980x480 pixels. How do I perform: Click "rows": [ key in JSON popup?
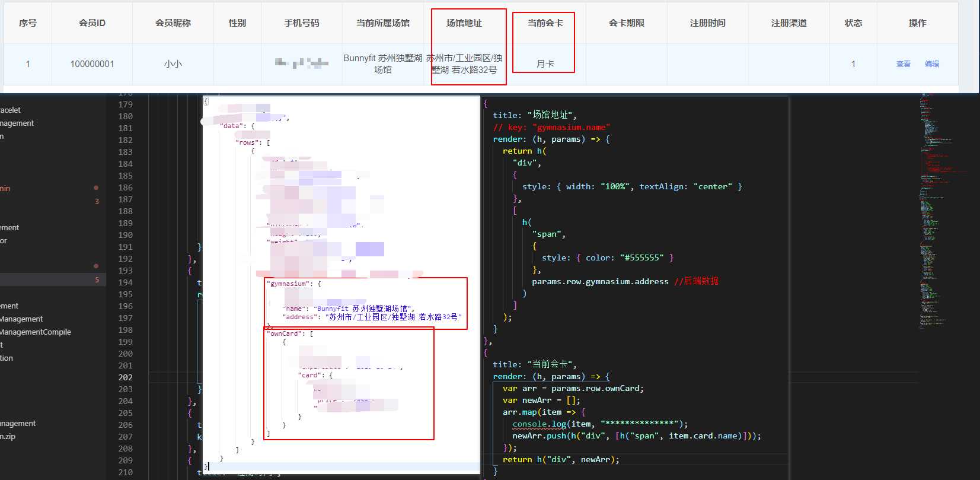pos(253,143)
